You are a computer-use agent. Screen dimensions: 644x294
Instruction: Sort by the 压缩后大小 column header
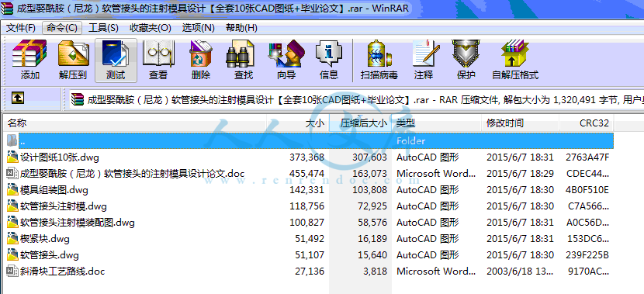click(x=360, y=123)
